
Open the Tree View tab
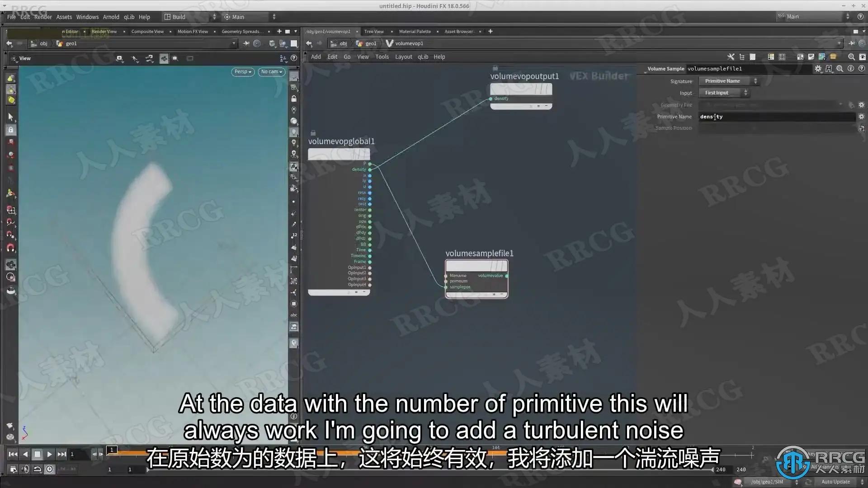pos(374,32)
